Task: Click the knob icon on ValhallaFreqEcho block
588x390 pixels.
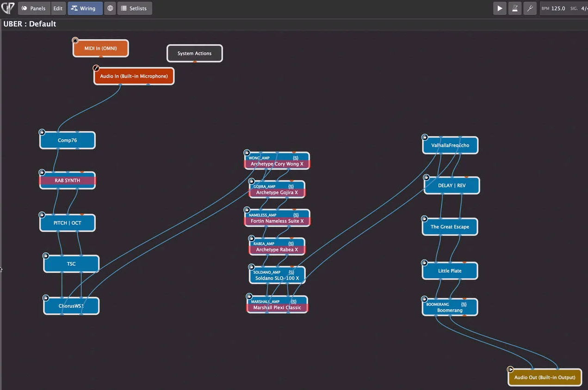Action: (425, 137)
